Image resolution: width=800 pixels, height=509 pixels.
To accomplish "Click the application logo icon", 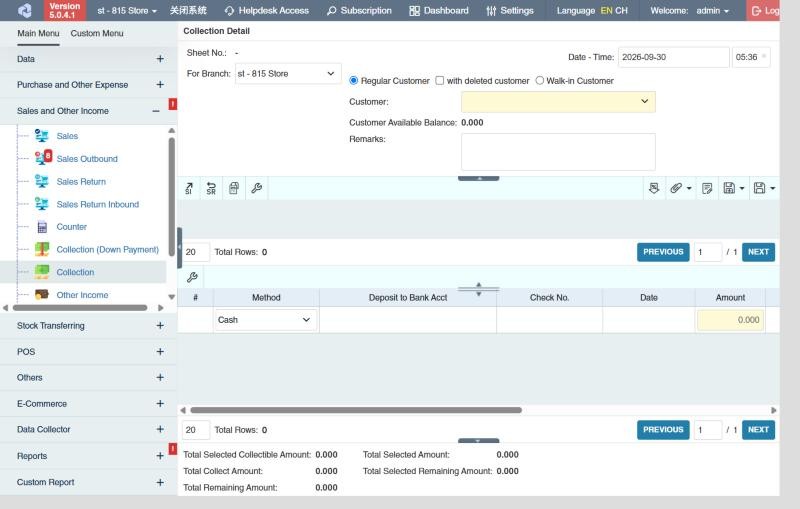I will click(24, 10).
